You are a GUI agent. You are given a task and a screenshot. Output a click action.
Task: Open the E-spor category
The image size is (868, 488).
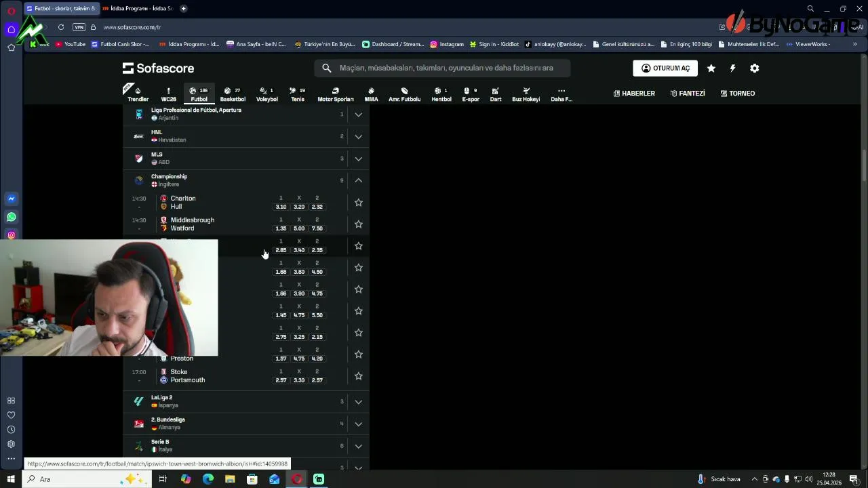coord(471,94)
